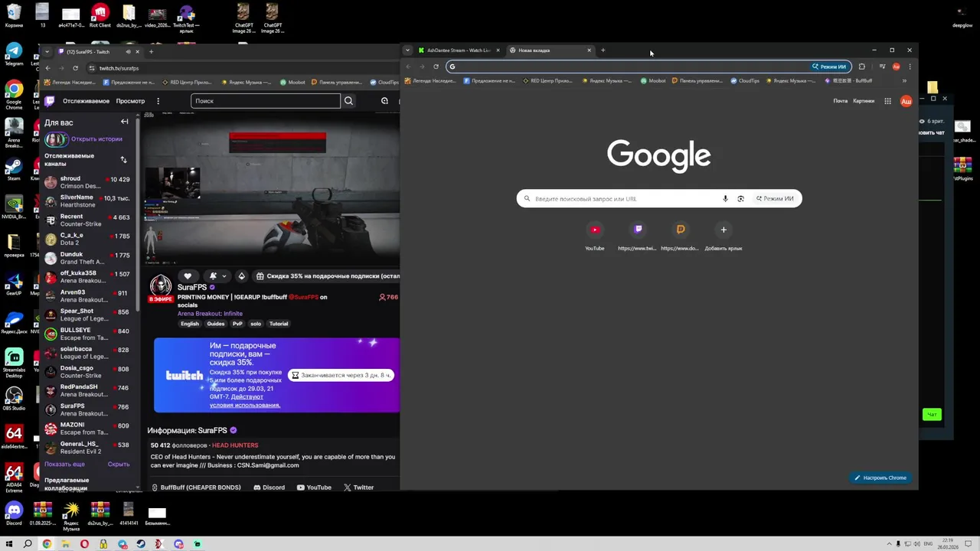Open the 'Arena Breakout: Infinite' category link
980x551 pixels.
(x=210, y=314)
